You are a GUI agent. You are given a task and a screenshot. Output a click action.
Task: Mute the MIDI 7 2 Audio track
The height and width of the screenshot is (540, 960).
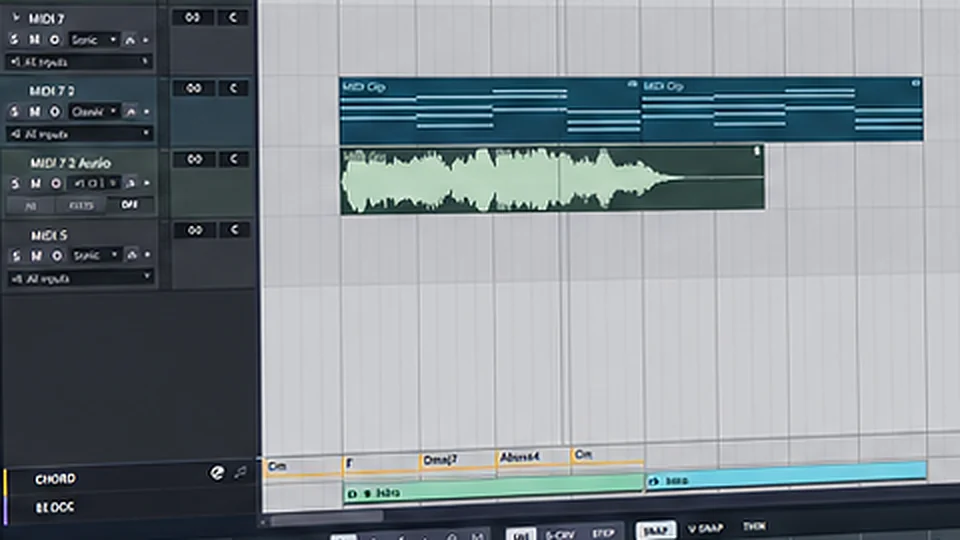tap(35, 183)
